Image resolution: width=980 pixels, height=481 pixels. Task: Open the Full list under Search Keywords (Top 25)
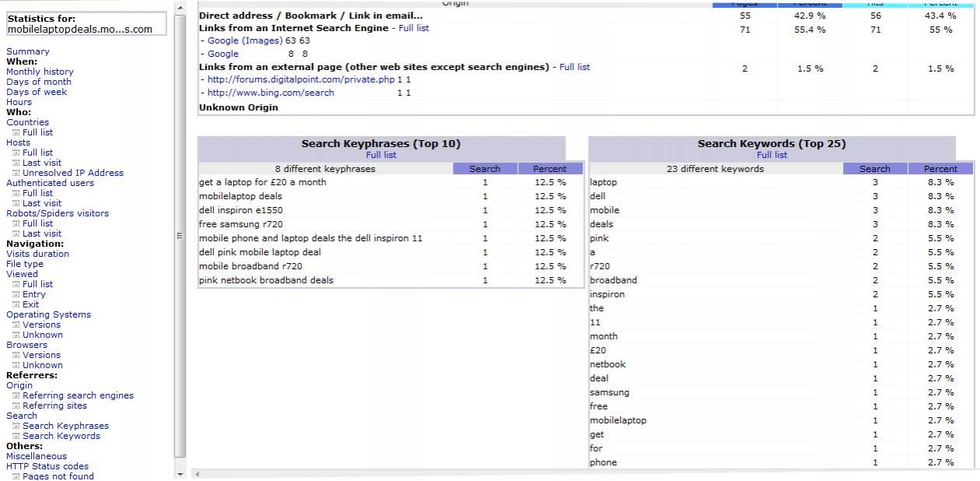[x=772, y=155]
